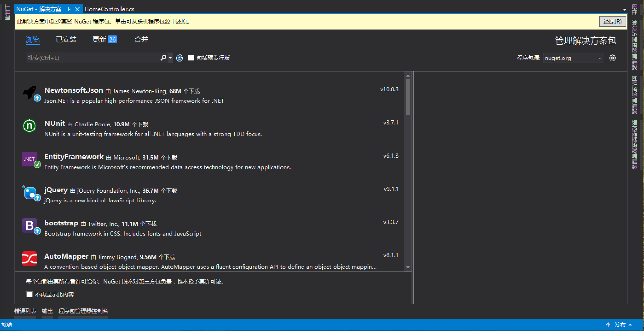Open the 团队资源管理器 side panel
644x331 pixels.
(635, 95)
